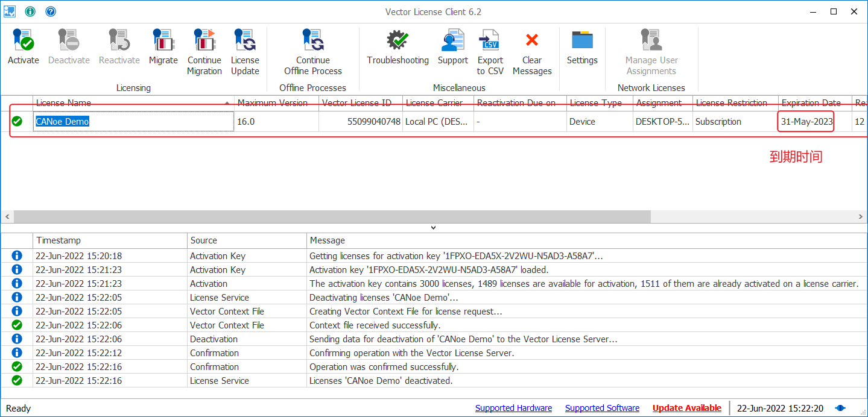Viewport: 868px width, 417px height.
Task: Click the License Type column header
Action: 600,103
